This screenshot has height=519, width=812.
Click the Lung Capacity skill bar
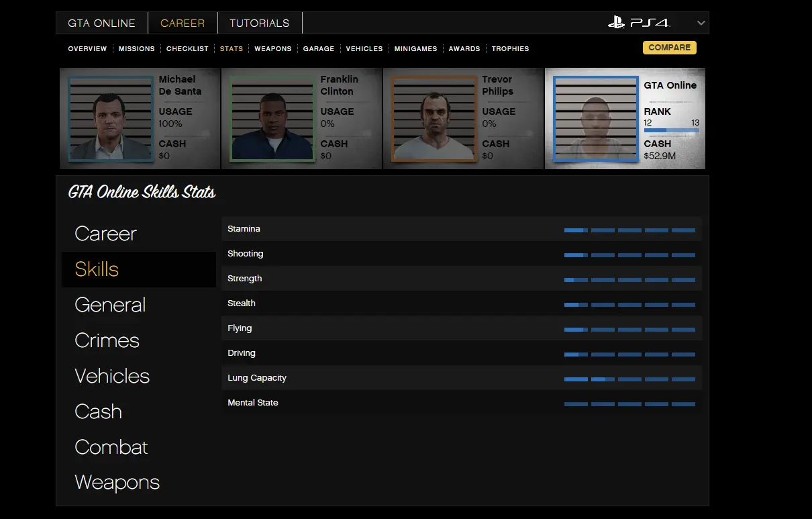tap(629, 379)
